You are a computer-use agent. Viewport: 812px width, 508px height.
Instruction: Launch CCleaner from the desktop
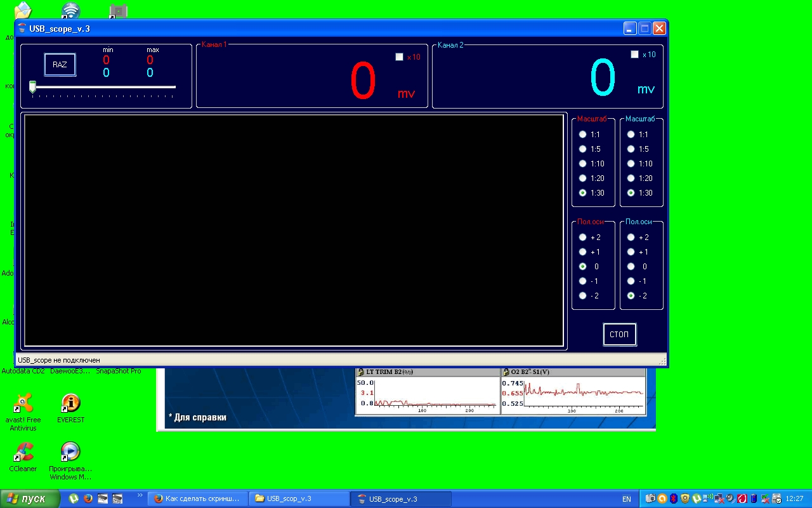pos(23,457)
